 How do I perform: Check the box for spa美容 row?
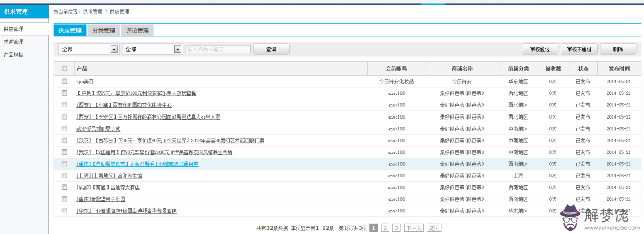pyautogui.click(x=64, y=81)
